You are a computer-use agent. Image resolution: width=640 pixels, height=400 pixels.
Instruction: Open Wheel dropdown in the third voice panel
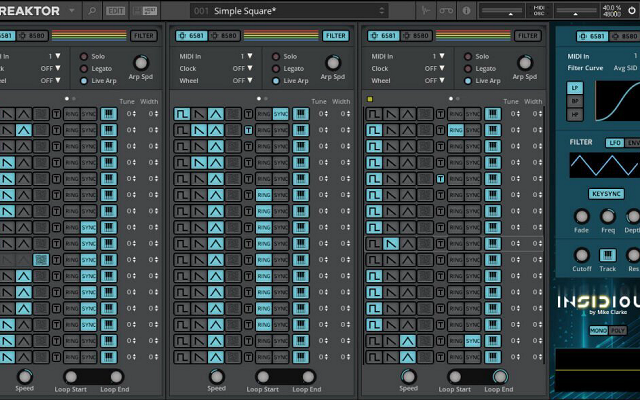click(434, 81)
